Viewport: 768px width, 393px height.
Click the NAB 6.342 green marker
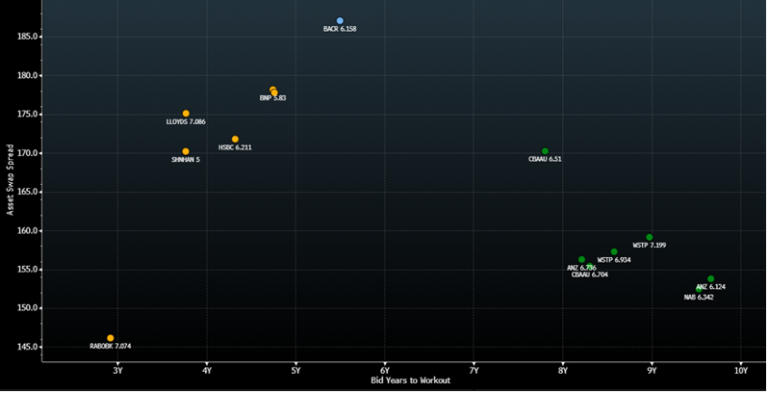[x=699, y=289]
